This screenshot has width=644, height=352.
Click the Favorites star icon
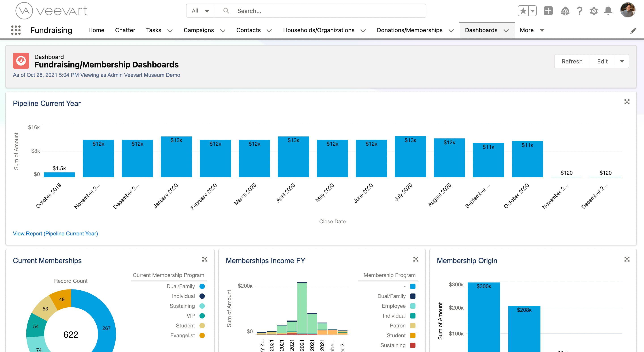[x=523, y=11]
